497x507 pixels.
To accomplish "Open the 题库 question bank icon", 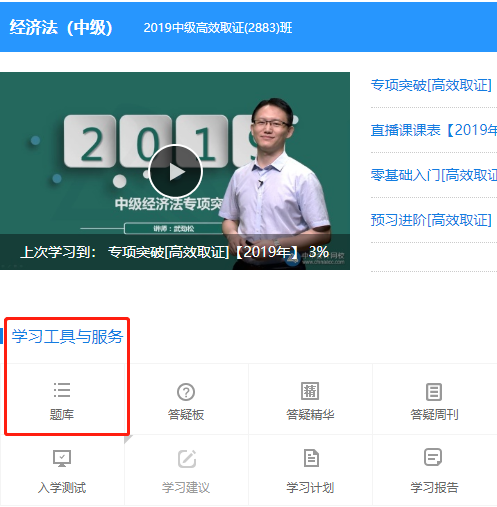I will pyautogui.click(x=62, y=390).
